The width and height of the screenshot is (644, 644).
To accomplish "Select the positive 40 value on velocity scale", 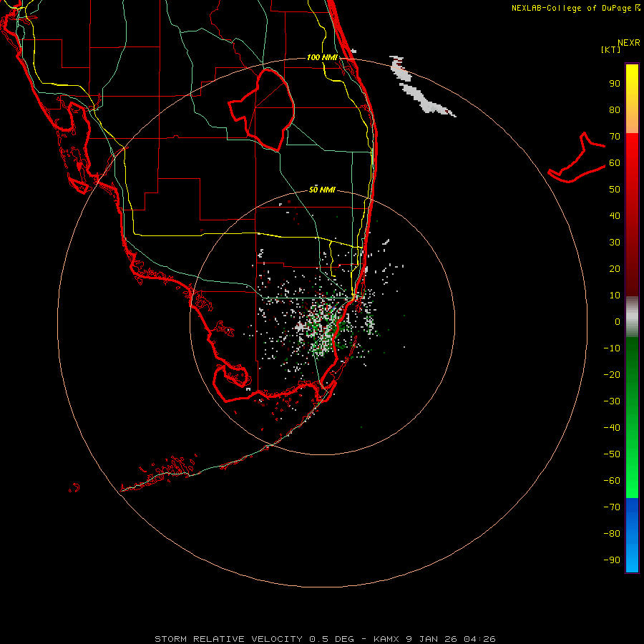I will point(615,216).
